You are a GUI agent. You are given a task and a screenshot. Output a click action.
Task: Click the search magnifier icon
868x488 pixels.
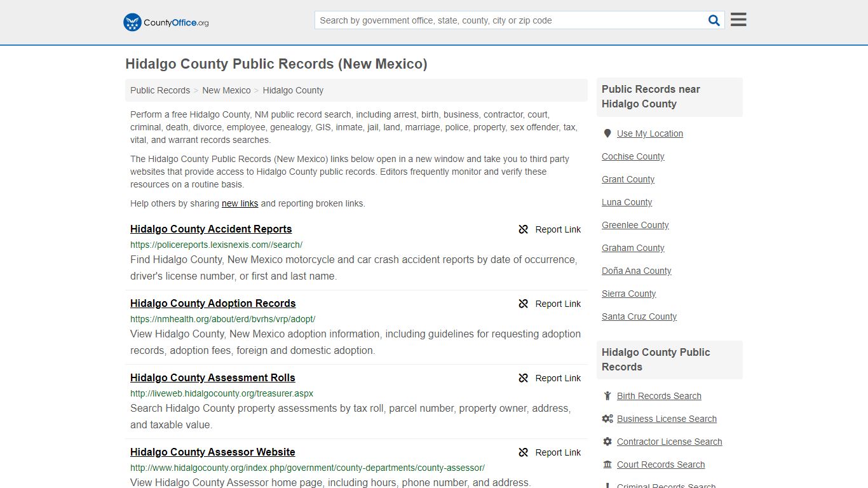tap(714, 20)
